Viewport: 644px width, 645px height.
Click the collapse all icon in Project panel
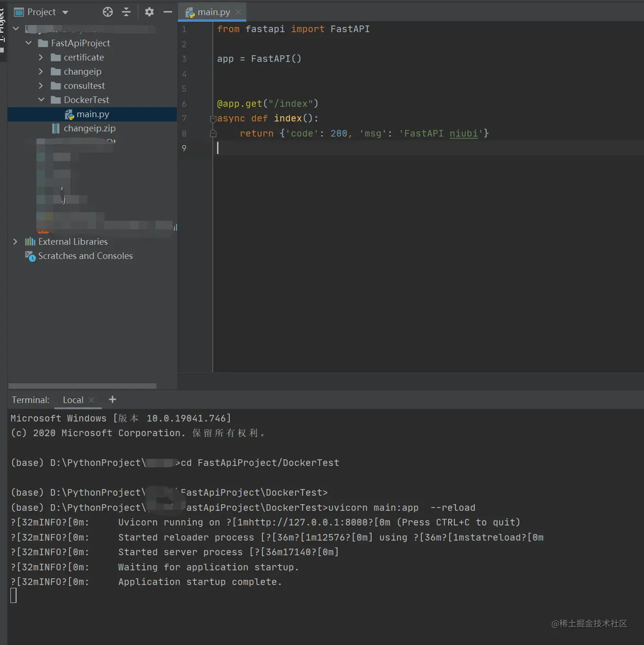(x=126, y=12)
